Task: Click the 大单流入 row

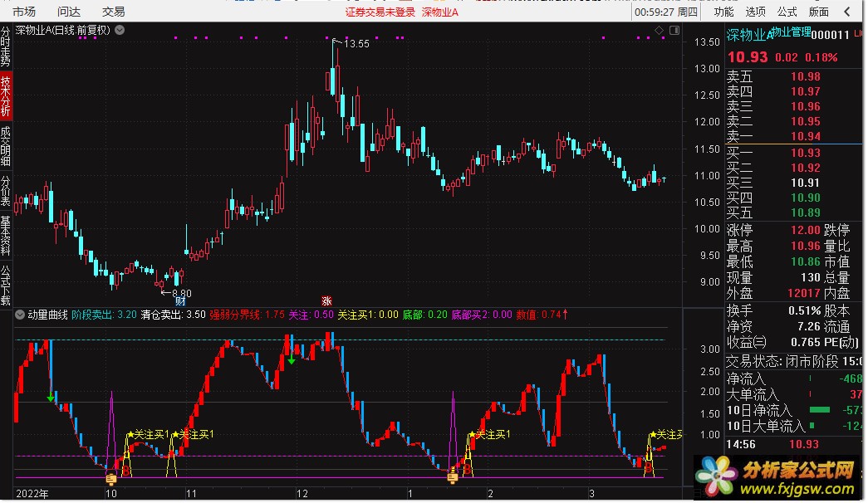Action: coord(794,394)
